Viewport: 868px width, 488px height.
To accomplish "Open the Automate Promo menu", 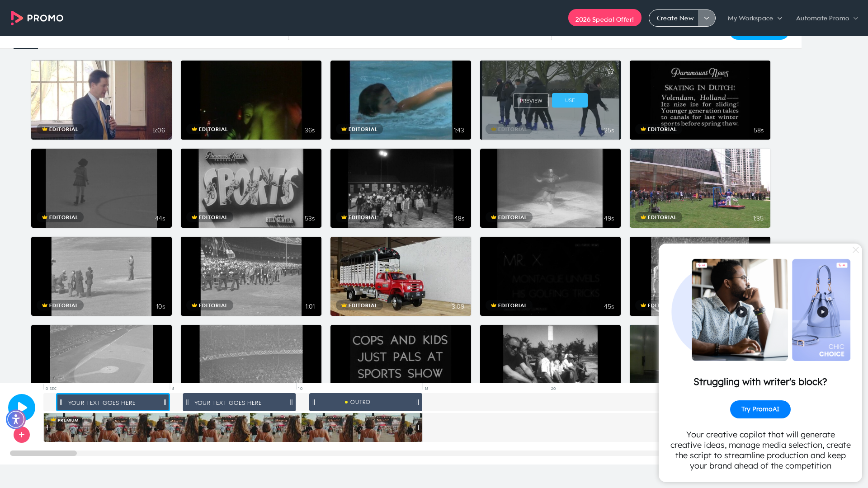I will pyautogui.click(x=827, y=18).
